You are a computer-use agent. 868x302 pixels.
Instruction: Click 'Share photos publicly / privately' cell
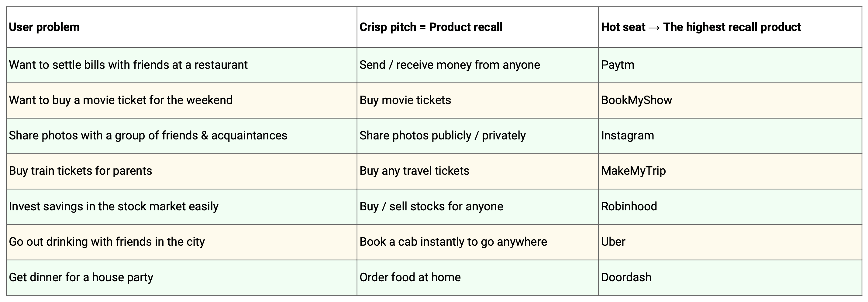478,136
